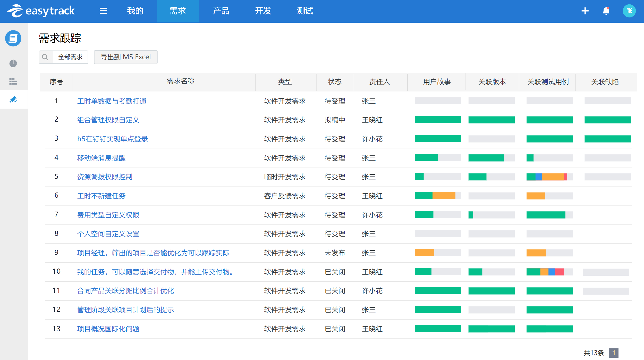
Task: Select the requirement tracking pen icon
Action: click(13, 99)
